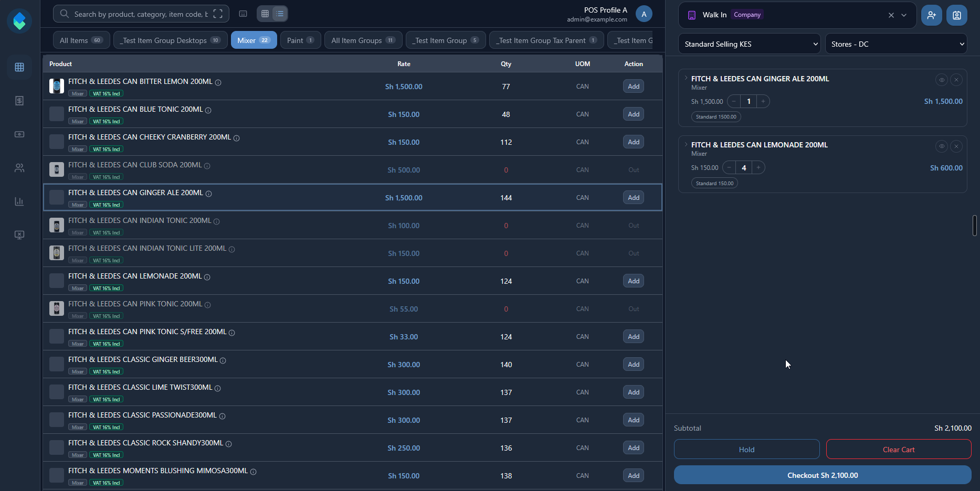Toggle eye icon on GINGER ALE cart item
980x491 pixels.
click(x=942, y=80)
